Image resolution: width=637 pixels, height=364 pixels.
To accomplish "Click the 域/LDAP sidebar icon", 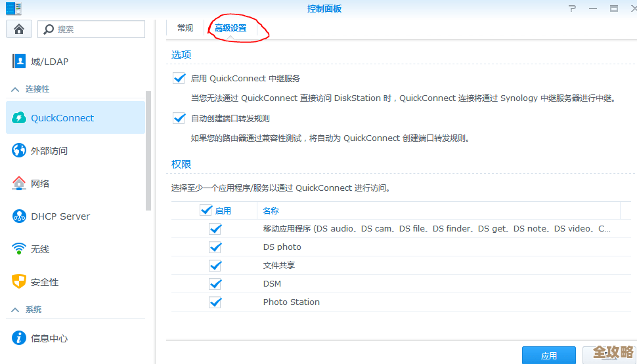I will click(x=18, y=61).
